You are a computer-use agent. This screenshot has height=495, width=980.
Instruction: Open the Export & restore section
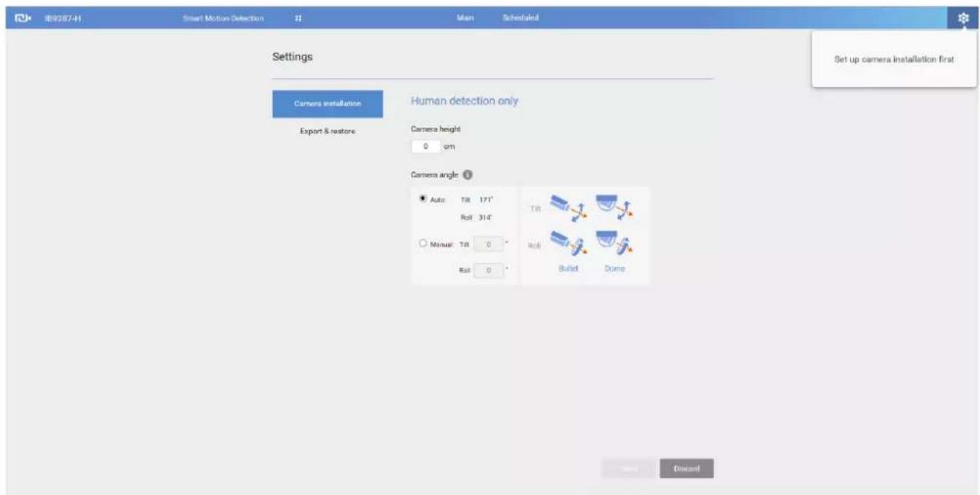pyautogui.click(x=328, y=132)
